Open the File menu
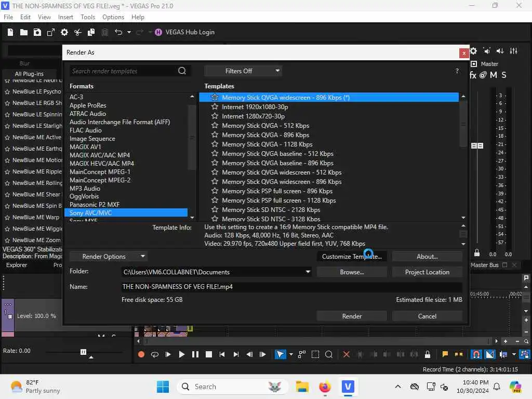This screenshot has width=532, height=399. click(8, 17)
